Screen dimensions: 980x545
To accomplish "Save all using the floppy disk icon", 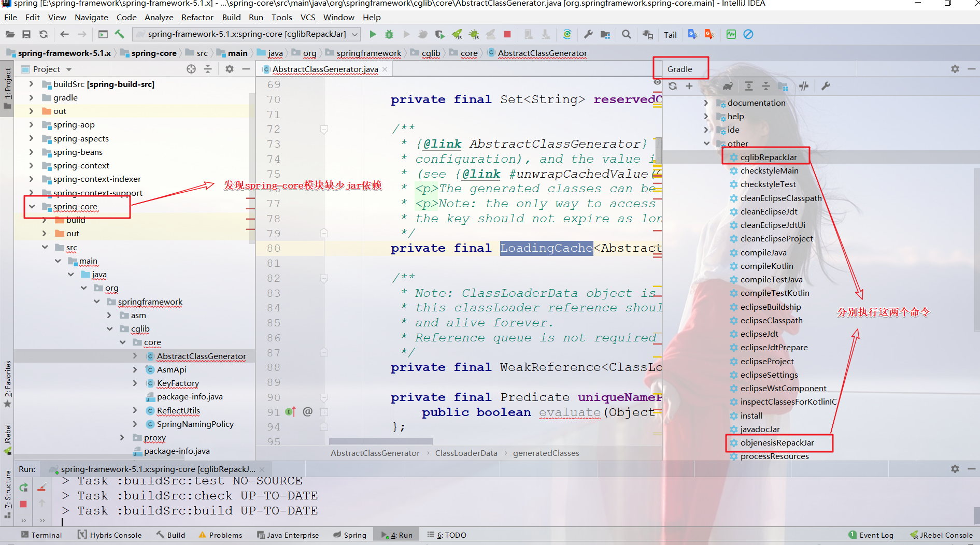I will 26,34.
